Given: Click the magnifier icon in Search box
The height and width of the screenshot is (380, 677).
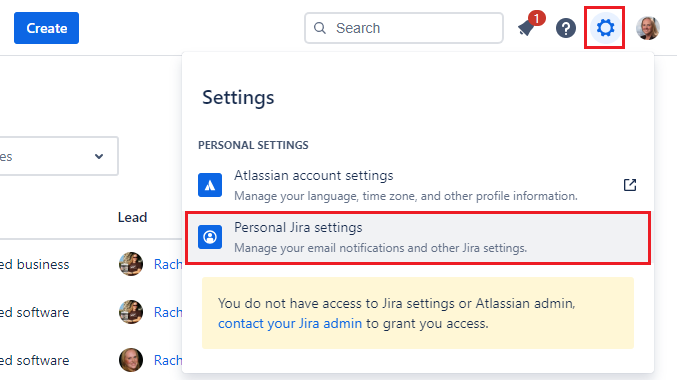Looking at the screenshot, I should click(x=320, y=28).
